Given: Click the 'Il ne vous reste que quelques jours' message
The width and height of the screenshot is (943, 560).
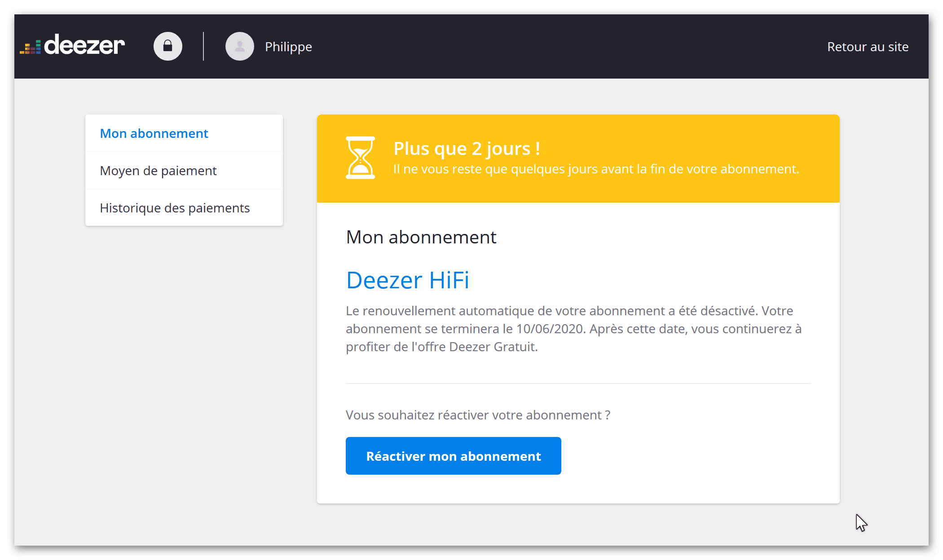Looking at the screenshot, I should [x=596, y=169].
